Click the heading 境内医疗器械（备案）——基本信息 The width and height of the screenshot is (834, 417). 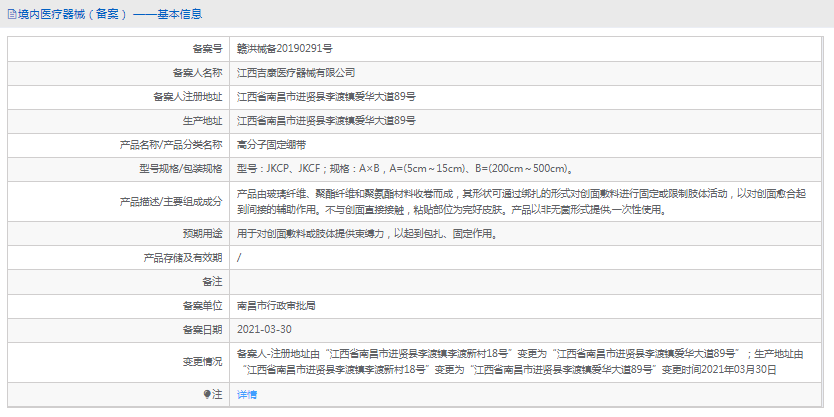[x=110, y=14]
